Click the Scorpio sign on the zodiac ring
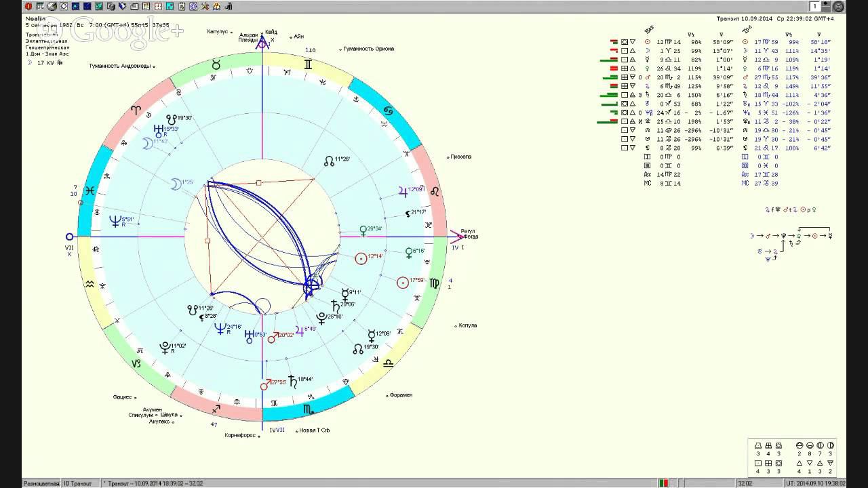This screenshot has height=488, width=868. click(309, 409)
